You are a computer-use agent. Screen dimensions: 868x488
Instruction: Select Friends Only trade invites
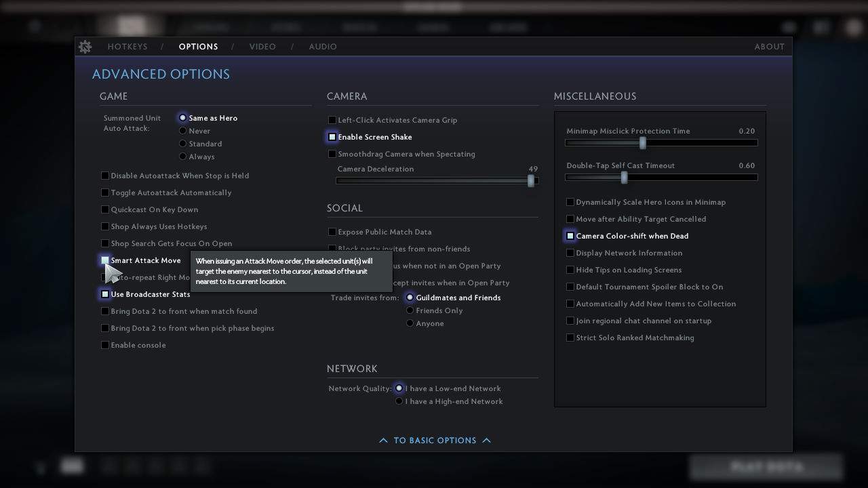pos(410,310)
